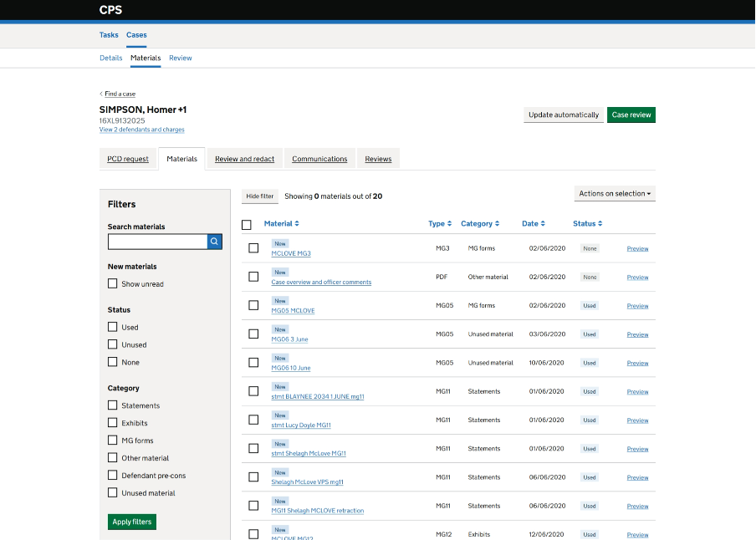This screenshot has width=756, height=540.
Task: Open the stmt Lucy Doyle MG11 link
Action: [301, 425]
